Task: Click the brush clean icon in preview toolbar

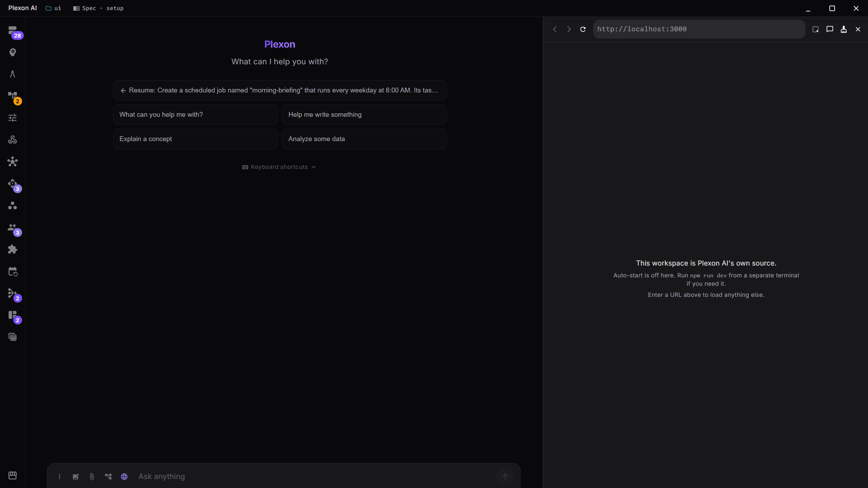Action: 844,29
